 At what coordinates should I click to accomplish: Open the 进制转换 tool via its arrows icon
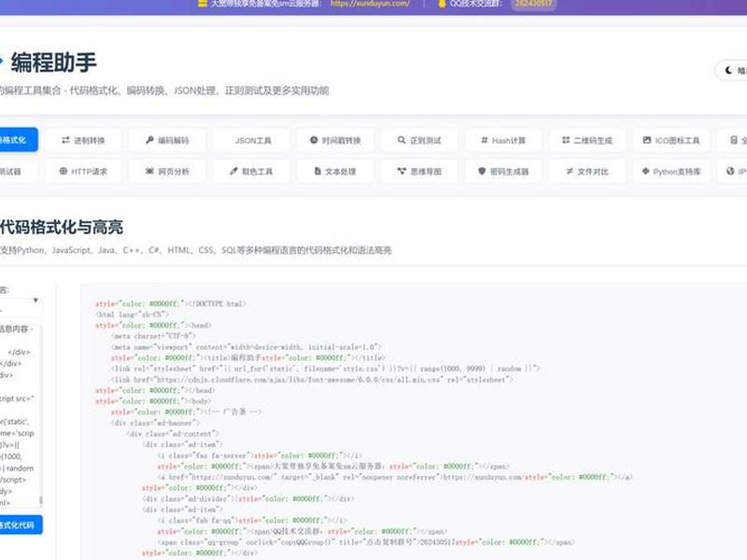[x=65, y=140]
